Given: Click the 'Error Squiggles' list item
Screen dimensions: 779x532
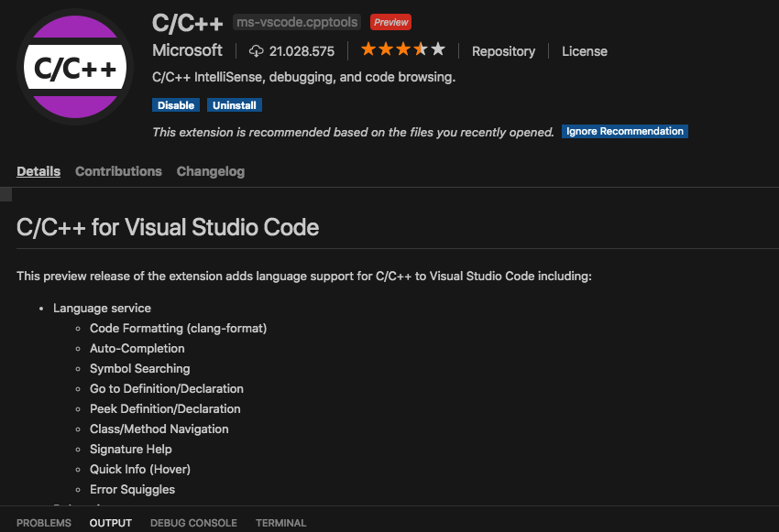Looking at the screenshot, I should [x=132, y=489].
